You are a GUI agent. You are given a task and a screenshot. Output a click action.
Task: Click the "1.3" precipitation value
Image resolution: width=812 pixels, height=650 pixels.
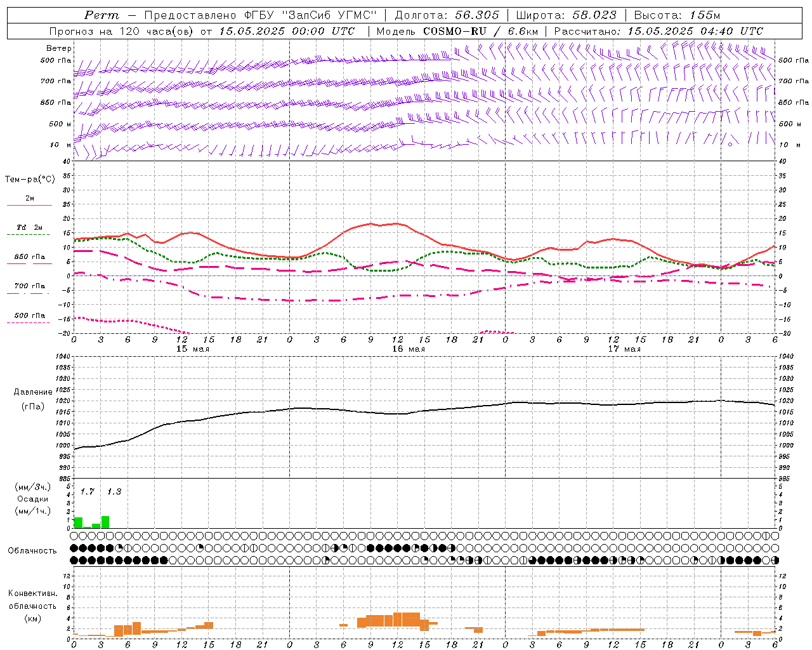pos(114,492)
